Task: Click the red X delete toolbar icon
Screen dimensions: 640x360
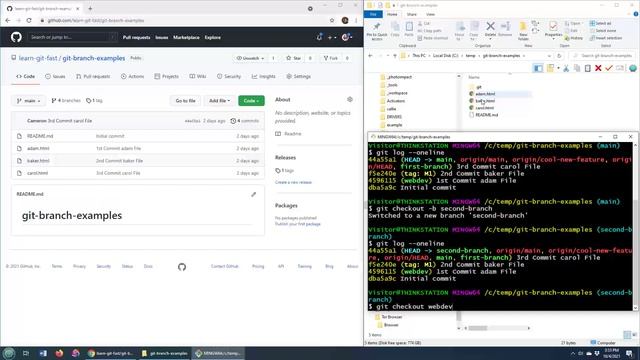Action: 598,69
